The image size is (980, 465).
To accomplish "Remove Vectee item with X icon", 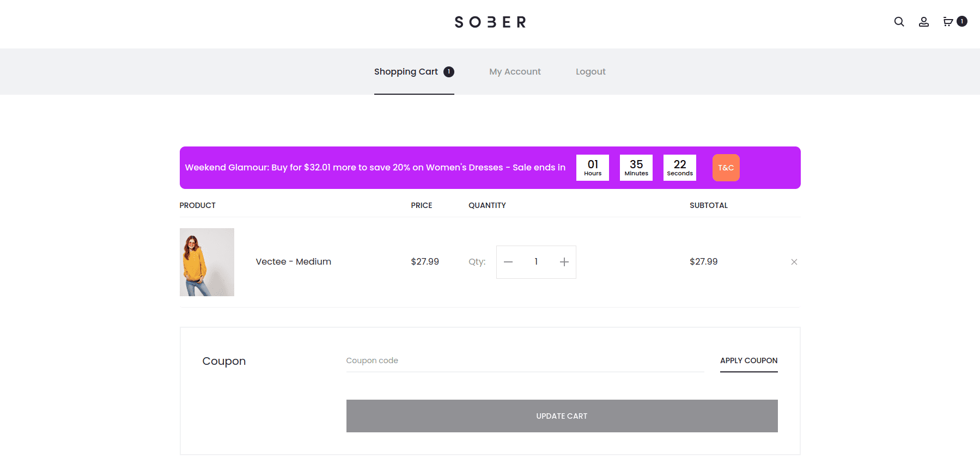I will 794,262.
